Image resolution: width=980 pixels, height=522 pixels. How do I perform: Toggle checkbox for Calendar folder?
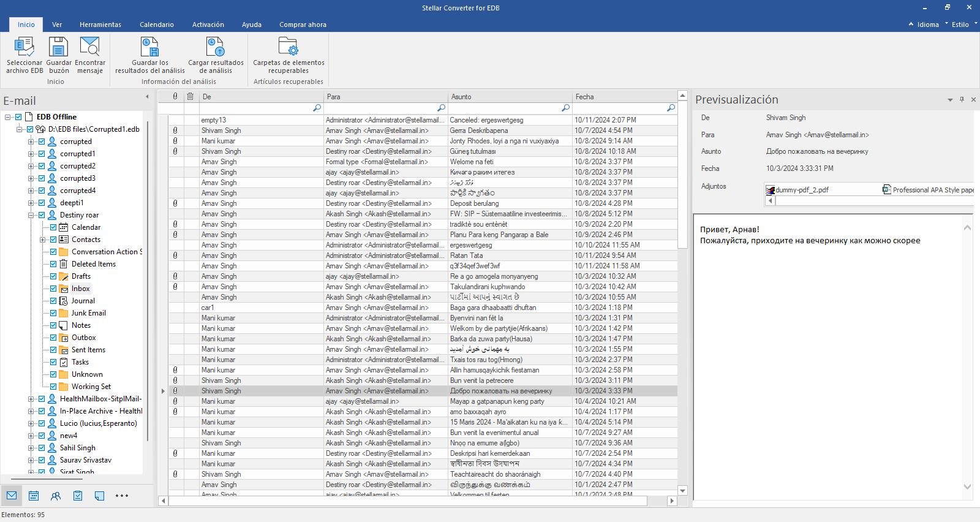(53, 227)
